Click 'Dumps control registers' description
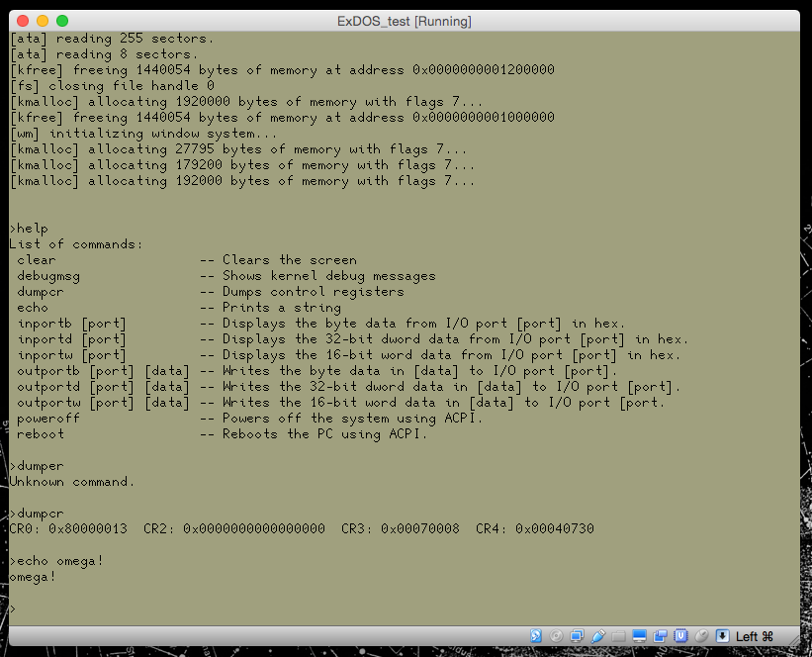812x657 pixels. pos(313,292)
